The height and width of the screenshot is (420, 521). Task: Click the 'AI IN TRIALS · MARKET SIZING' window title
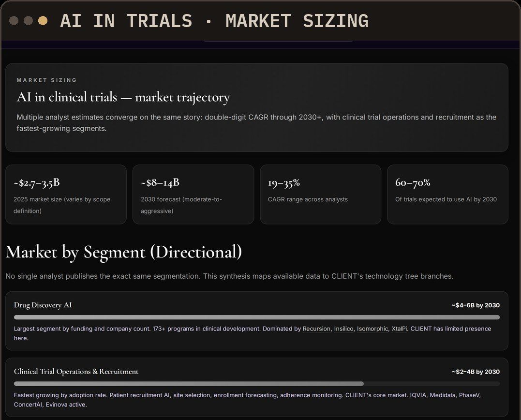(x=214, y=21)
